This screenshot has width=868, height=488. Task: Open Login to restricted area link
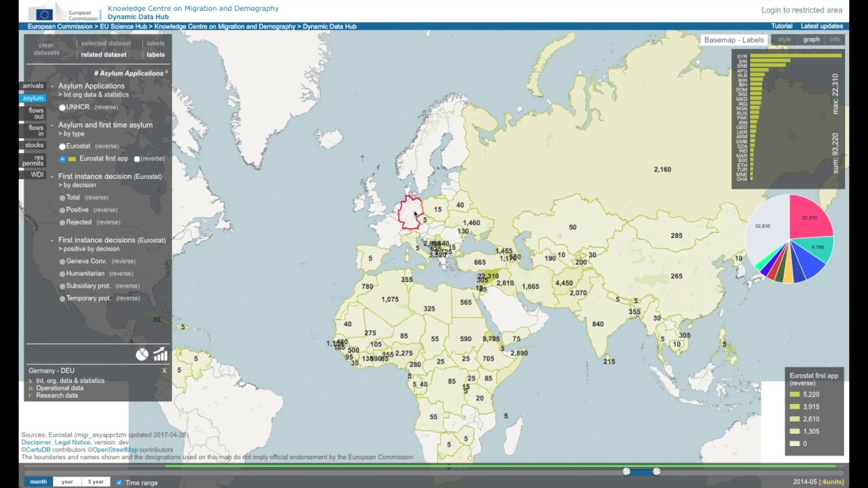point(802,10)
